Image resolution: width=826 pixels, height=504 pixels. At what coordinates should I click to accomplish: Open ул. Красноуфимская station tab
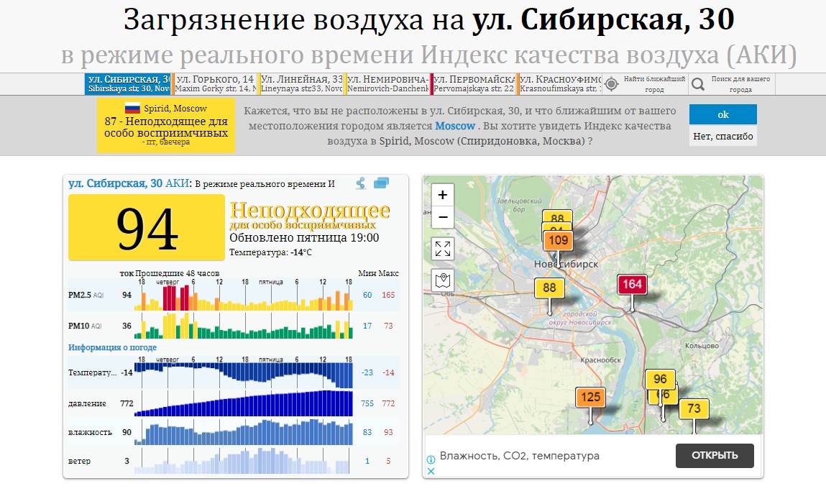click(x=560, y=84)
